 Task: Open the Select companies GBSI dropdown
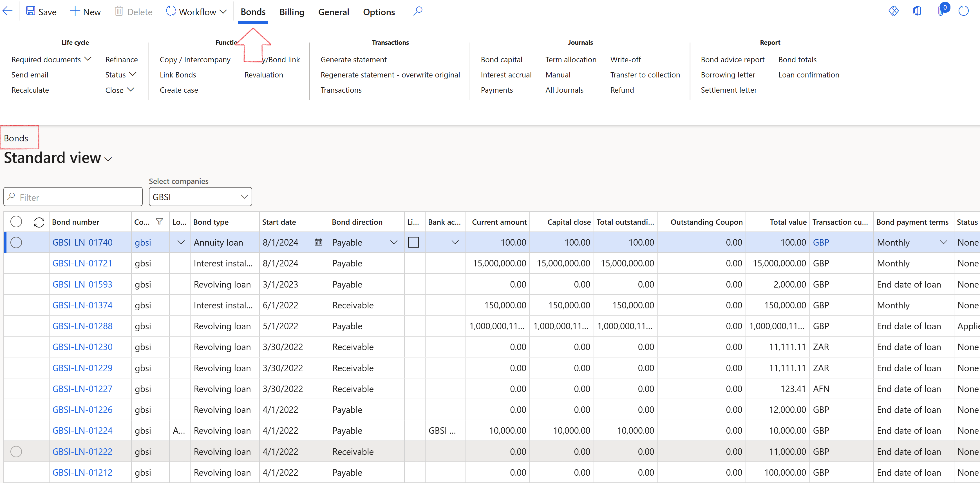pyautogui.click(x=244, y=196)
